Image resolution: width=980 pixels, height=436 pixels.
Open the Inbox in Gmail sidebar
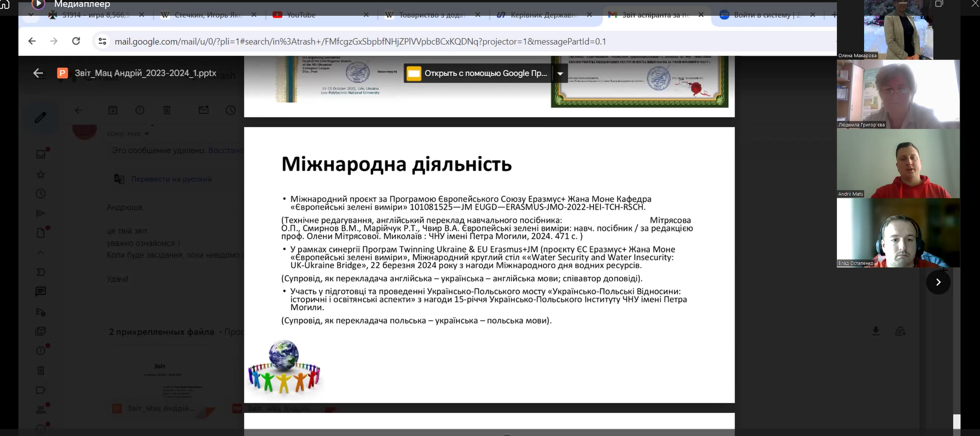coord(41,154)
